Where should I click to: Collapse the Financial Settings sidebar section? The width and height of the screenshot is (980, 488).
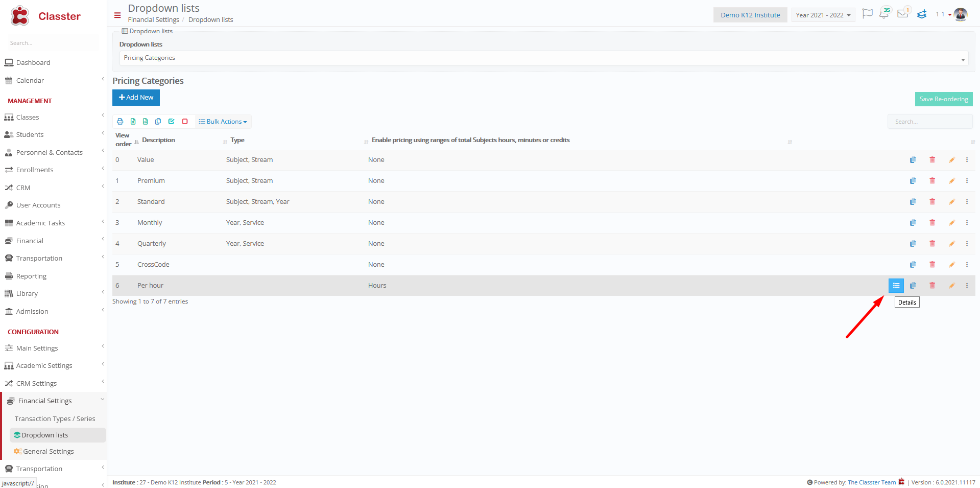coord(54,401)
